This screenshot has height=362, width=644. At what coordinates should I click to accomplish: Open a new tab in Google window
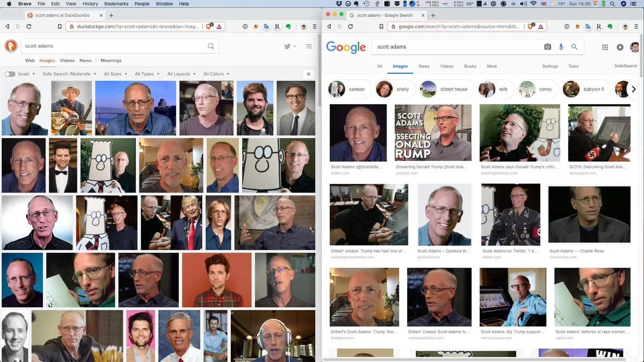tap(433, 16)
